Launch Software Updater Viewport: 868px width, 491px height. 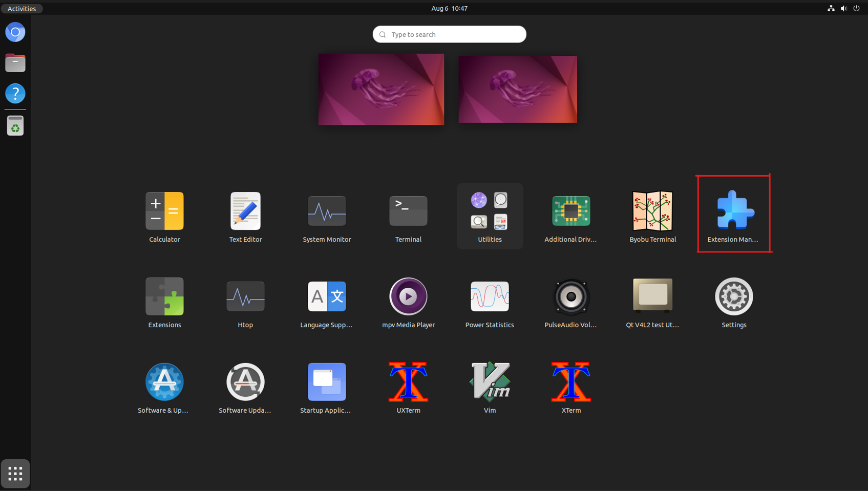pos(245,387)
